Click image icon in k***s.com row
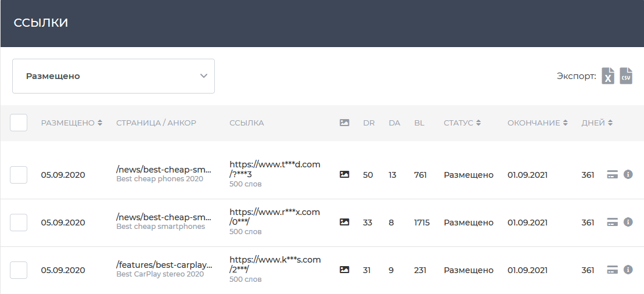Image resolution: width=644 pixels, height=294 pixels. click(x=344, y=270)
